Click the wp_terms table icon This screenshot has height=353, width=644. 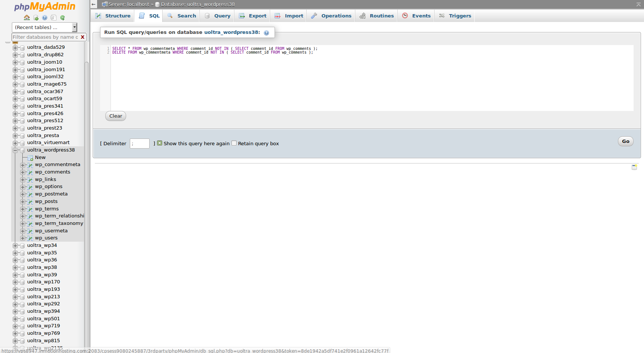[30, 209]
